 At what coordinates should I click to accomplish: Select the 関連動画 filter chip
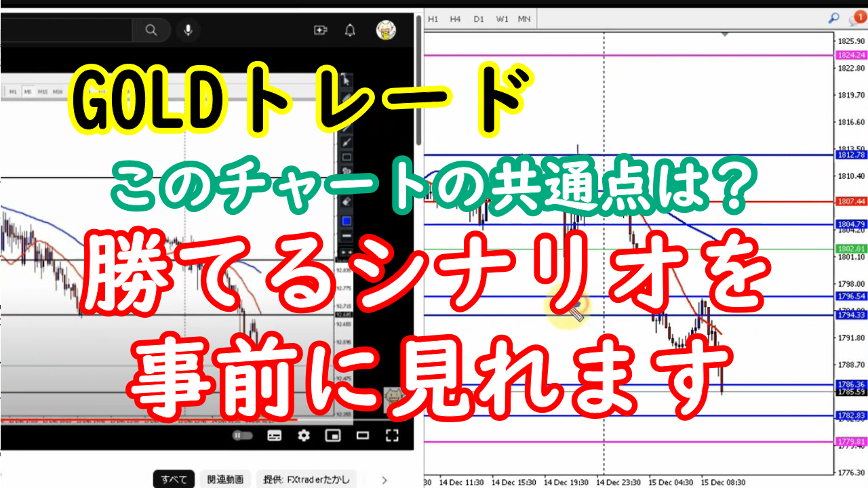click(225, 480)
